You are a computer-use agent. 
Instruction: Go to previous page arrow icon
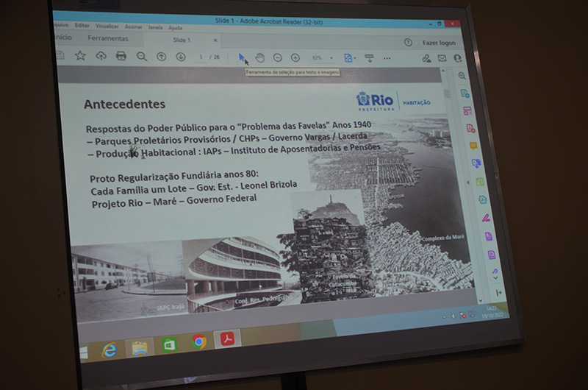coord(161,57)
